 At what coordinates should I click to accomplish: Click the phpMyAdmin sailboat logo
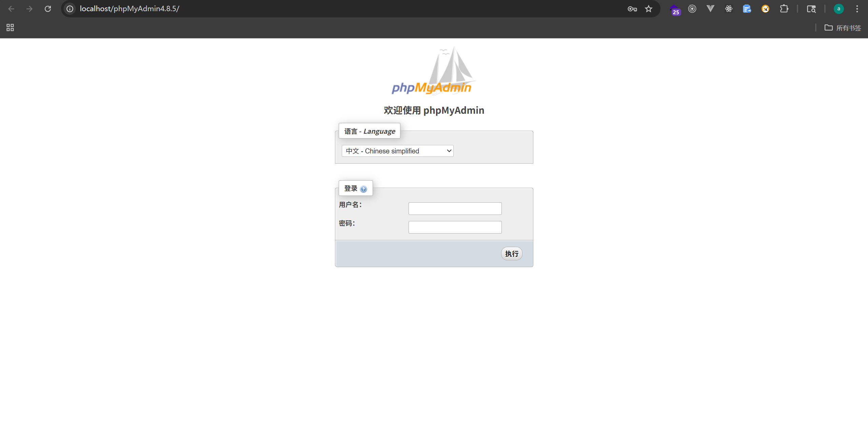434,71
